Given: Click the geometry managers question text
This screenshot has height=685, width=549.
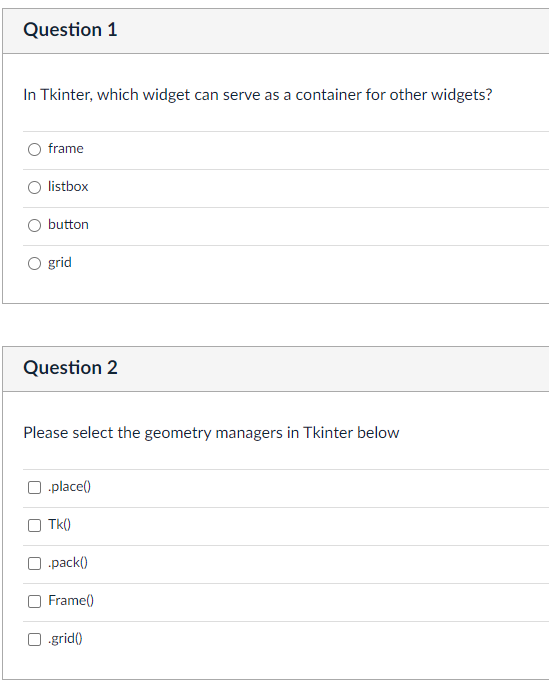Looking at the screenshot, I should click(211, 433).
